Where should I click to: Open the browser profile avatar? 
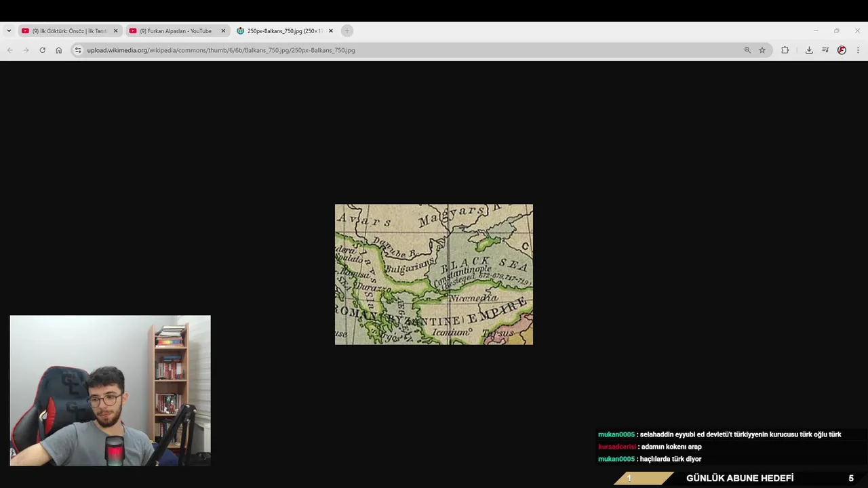pos(842,50)
